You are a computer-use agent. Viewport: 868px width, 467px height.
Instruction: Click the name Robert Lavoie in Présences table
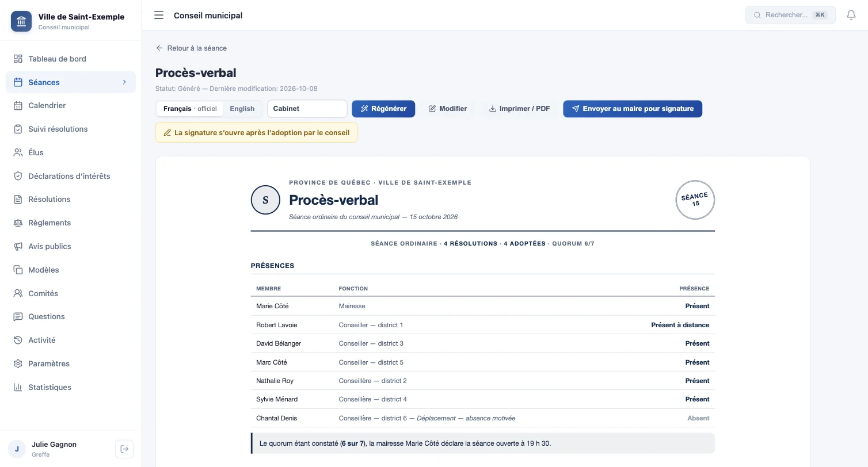coord(277,325)
